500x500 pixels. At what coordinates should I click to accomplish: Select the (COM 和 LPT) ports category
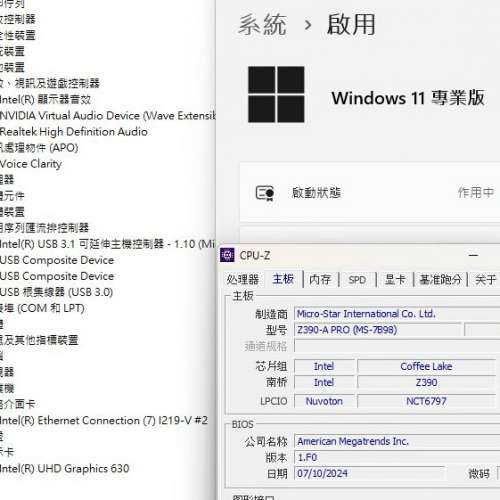tap(42, 308)
